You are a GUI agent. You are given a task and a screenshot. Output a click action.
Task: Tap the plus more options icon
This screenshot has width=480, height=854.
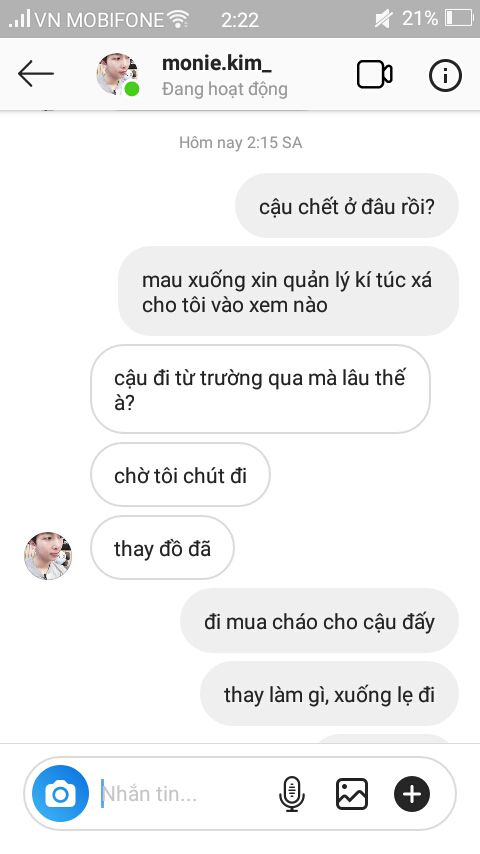412,794
